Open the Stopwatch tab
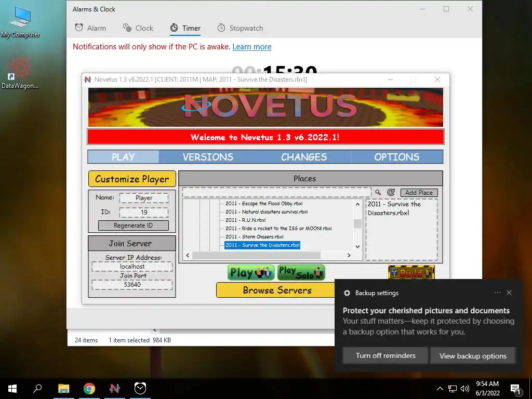532x399 pixels. pyautogui.click(x=240, y=28)
